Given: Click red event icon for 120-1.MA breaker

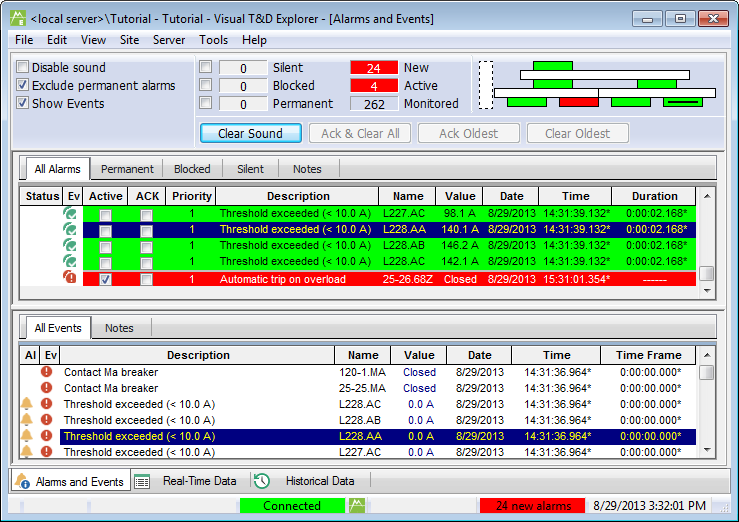Looking at the screenshot, I should [x=46, y=372].
